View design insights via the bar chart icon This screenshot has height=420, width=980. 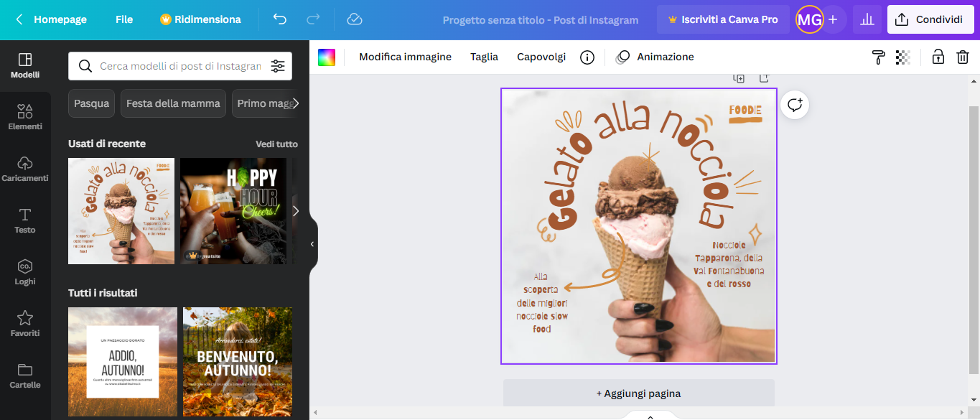click(x=867, y=19)
